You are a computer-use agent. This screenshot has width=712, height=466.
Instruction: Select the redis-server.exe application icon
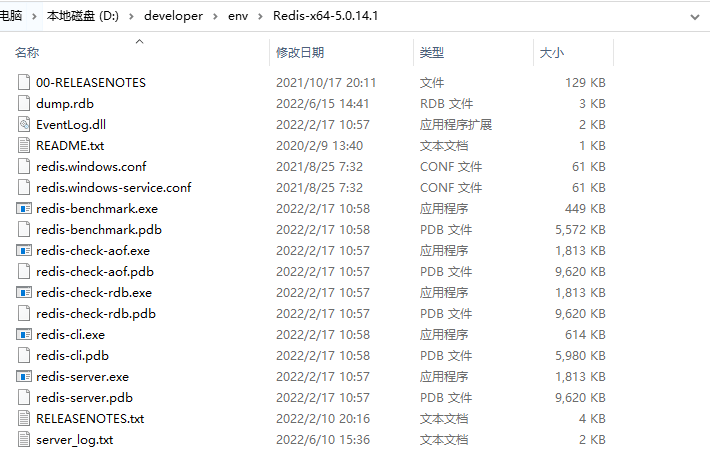24,377
